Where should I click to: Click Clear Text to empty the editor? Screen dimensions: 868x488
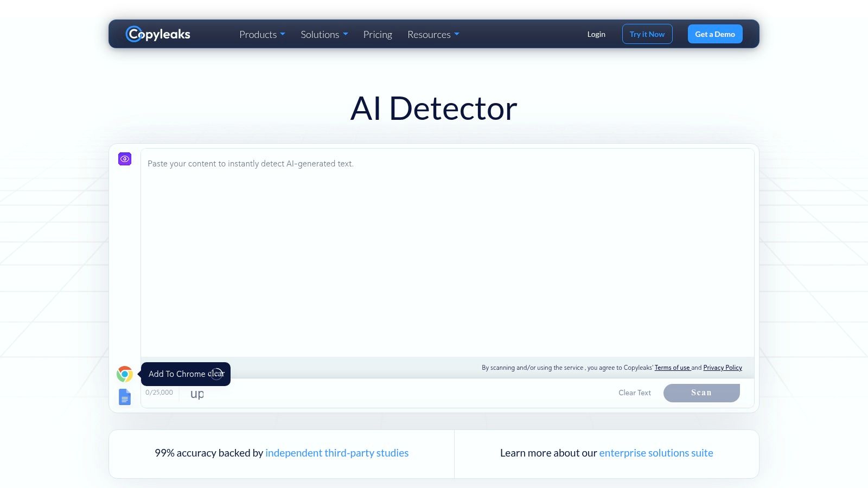[634, 393]
